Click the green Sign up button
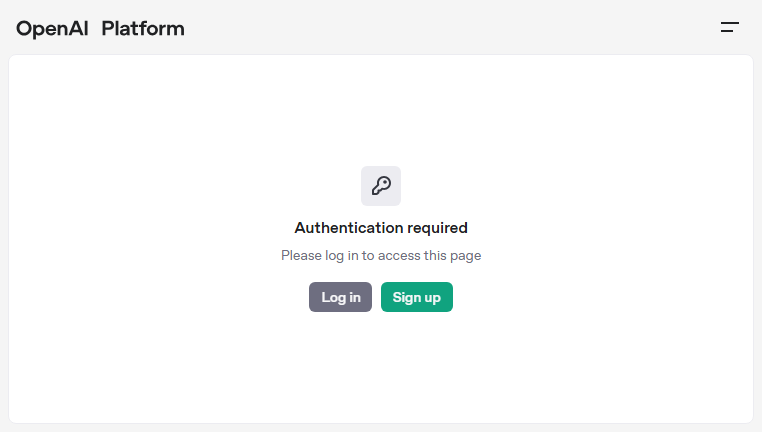This screenshot has height=432, width=762. pyautogui.click(x=417, y=297)
